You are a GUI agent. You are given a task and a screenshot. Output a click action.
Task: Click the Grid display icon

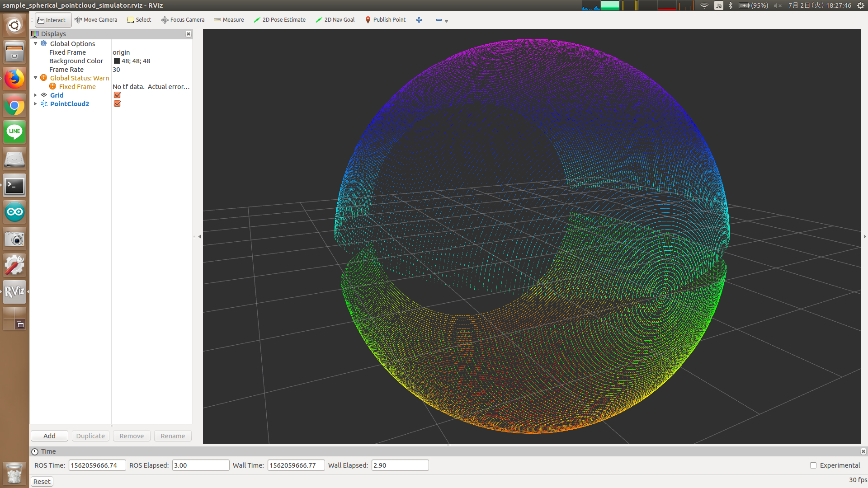pos(44,95)
